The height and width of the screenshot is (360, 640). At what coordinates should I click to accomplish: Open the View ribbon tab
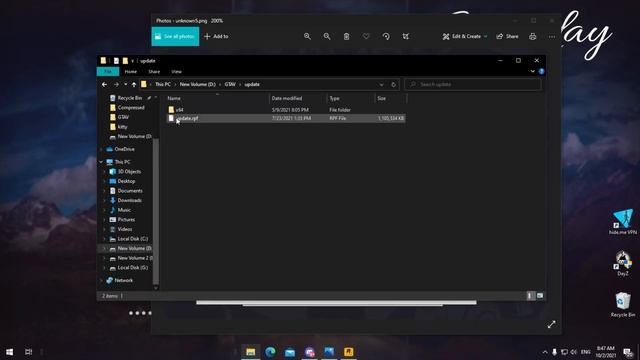tap(176, 71)
